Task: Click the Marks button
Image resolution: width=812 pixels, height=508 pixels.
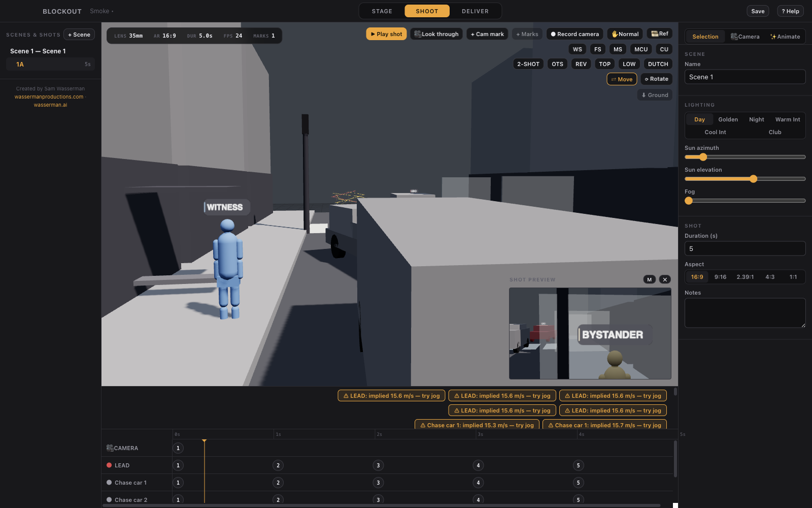Action: (527, 34)
